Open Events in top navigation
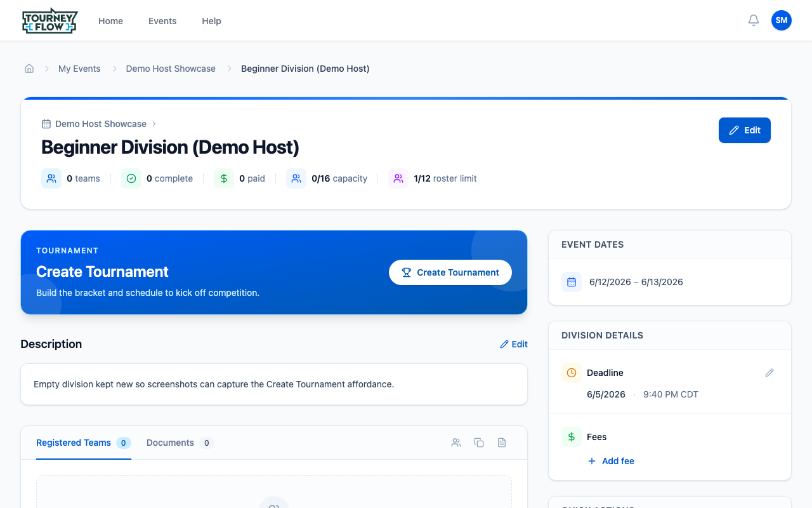The image size is (812, 508). pos(162,21)
